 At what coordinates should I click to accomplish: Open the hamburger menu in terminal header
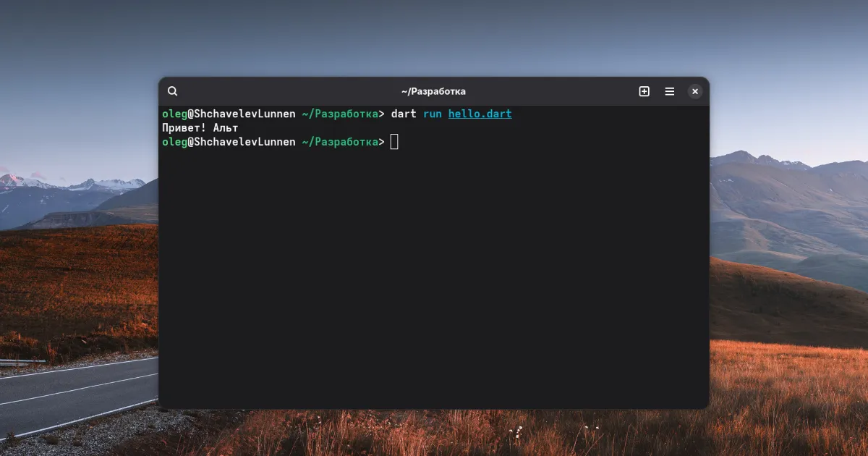pos(670,91)
